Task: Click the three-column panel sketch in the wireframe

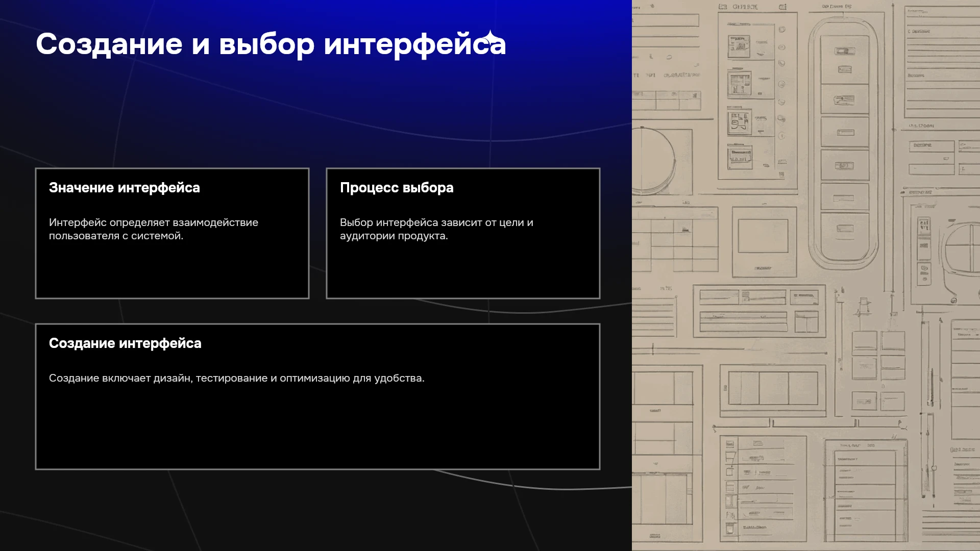Action: pyautogui.click(x=773, y=388)
